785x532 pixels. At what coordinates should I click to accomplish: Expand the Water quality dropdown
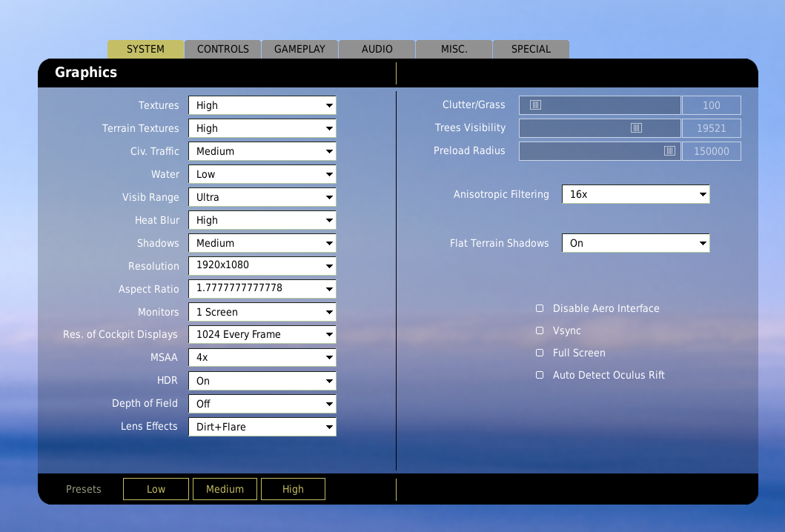[x=262, y=174]
